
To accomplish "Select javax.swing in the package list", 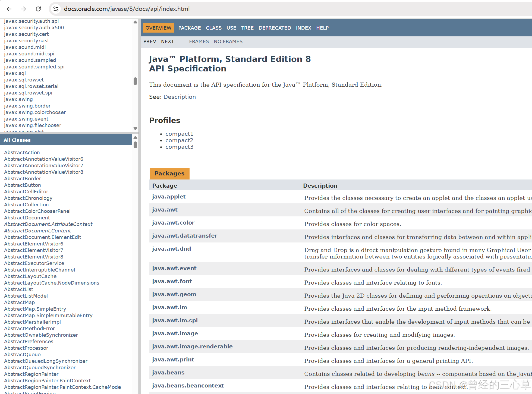I will pos(18,99).
